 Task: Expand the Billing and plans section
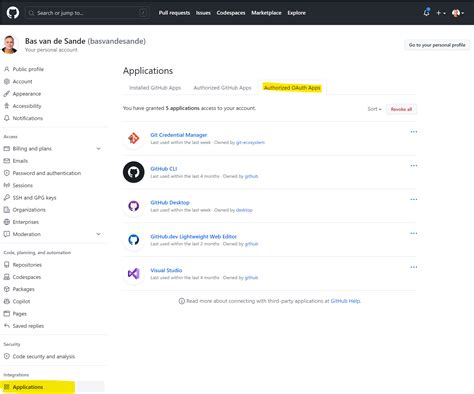(x=99, y=149)
